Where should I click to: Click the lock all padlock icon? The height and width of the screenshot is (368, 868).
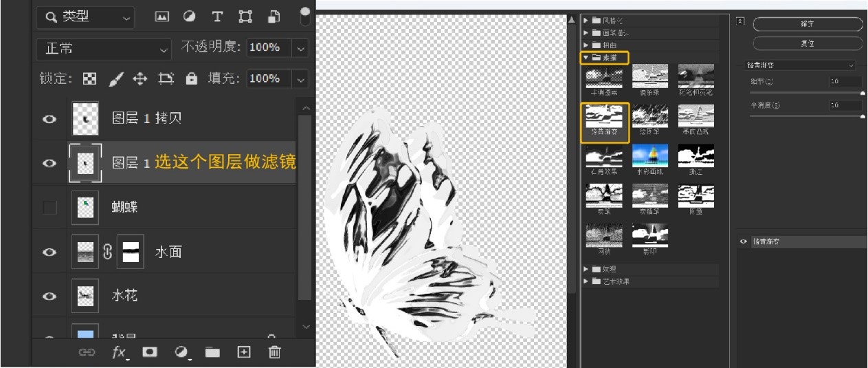click(x=192, y=79)
